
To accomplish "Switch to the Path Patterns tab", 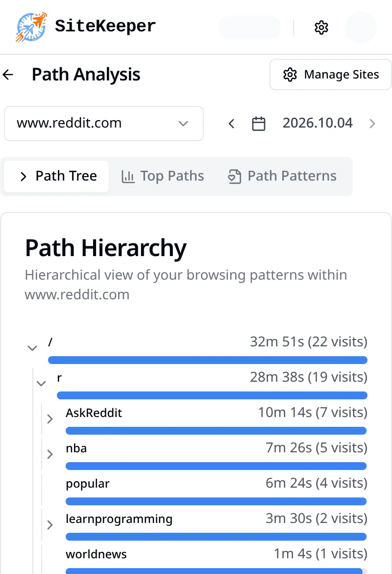I will point(282,177).
